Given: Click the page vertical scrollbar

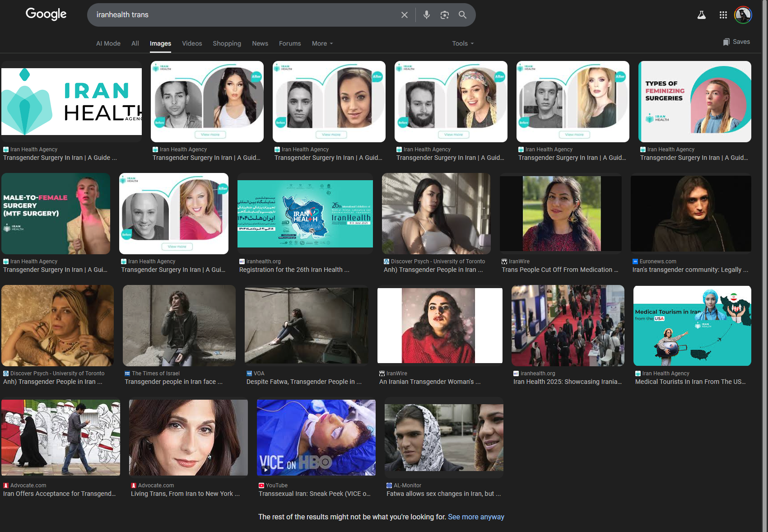Looking at the screenshot, I should [x=765, y=266].
